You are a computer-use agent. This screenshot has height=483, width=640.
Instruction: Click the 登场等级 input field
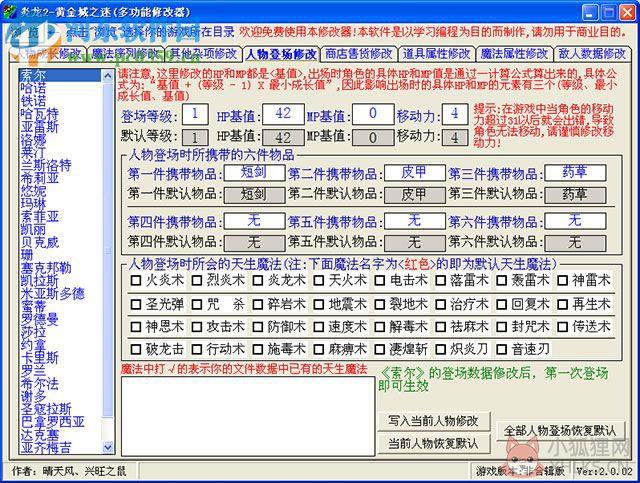coord(195,114)
